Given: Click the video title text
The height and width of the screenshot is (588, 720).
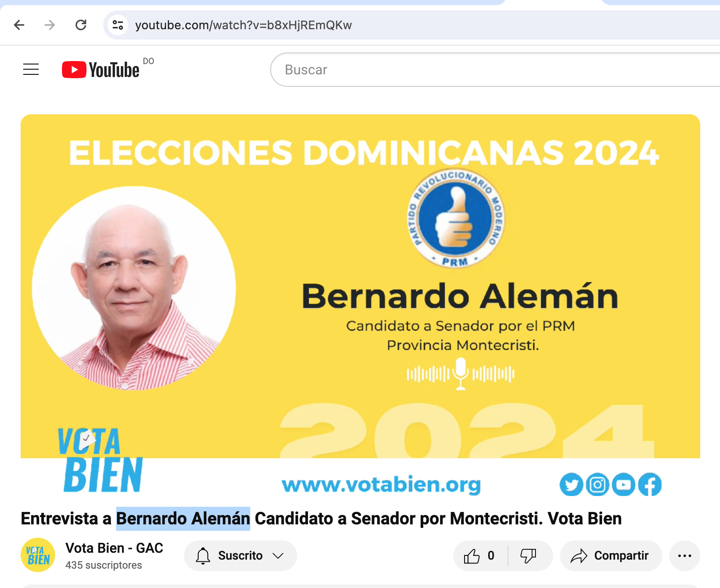Looking at the screenshot, I should [x=321, y=518].
